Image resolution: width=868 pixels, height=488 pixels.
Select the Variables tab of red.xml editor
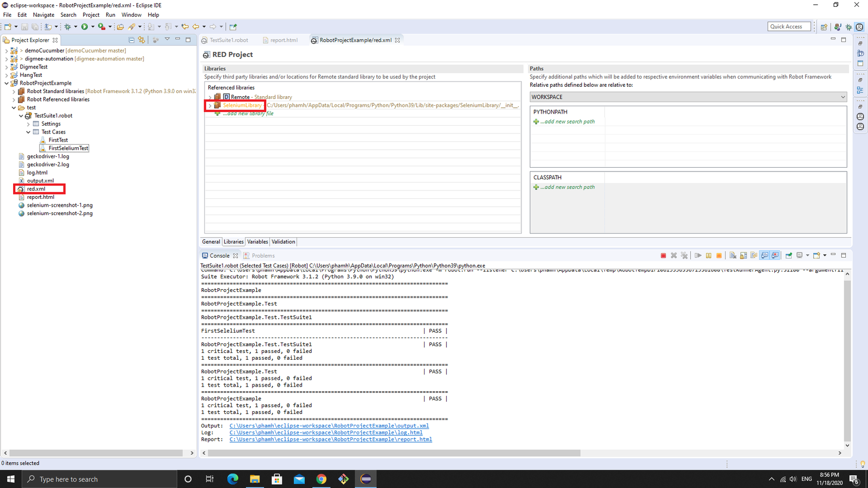pyautogui.click(x=257, y=242)
